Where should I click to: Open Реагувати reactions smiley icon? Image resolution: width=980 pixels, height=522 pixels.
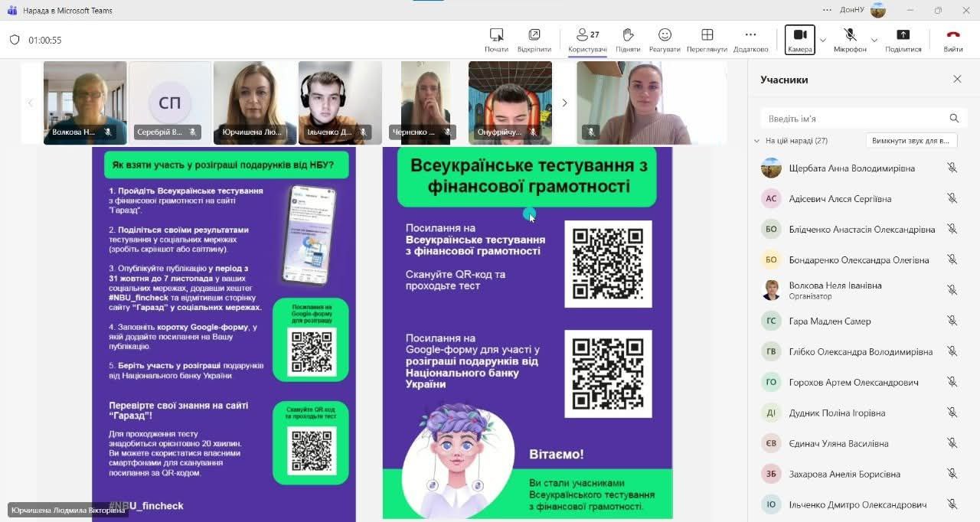(x=665, y=35)
